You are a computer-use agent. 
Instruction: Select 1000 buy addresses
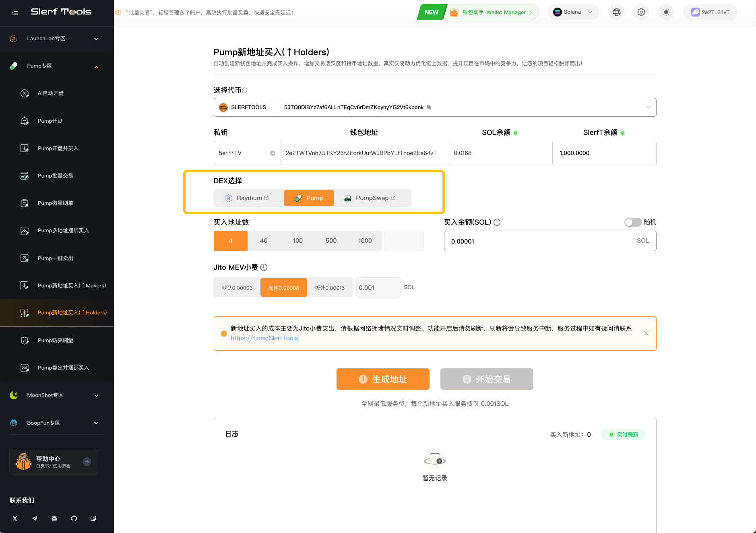[x=365, y=241]
